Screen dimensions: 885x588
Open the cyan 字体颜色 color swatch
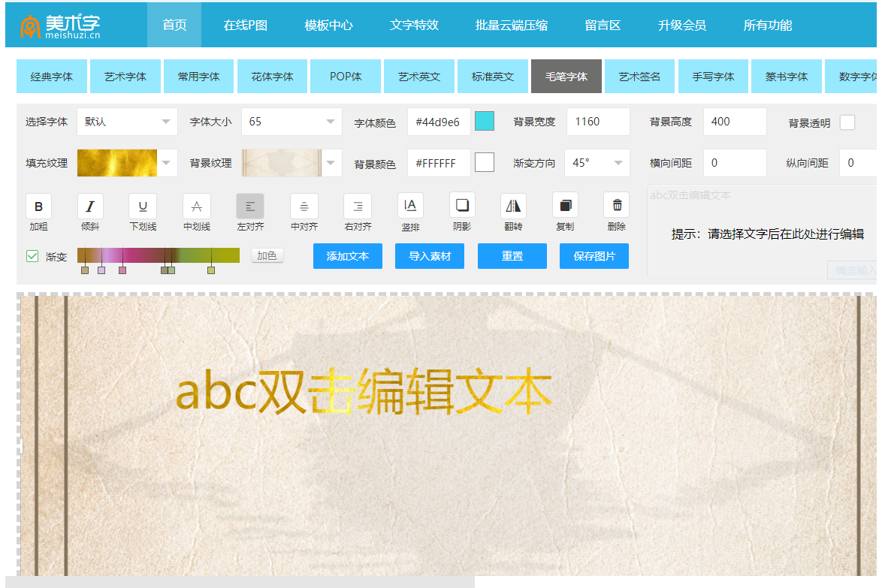coord(485,122)
